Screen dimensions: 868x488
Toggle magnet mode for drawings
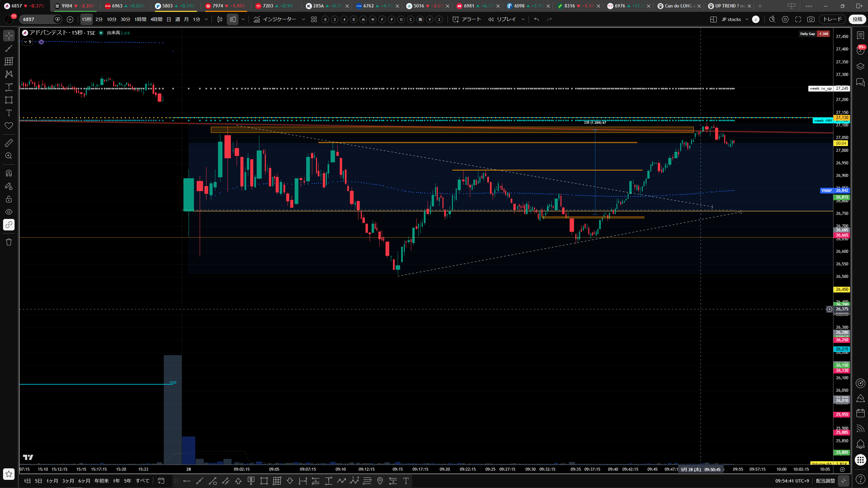pos(9,173)
